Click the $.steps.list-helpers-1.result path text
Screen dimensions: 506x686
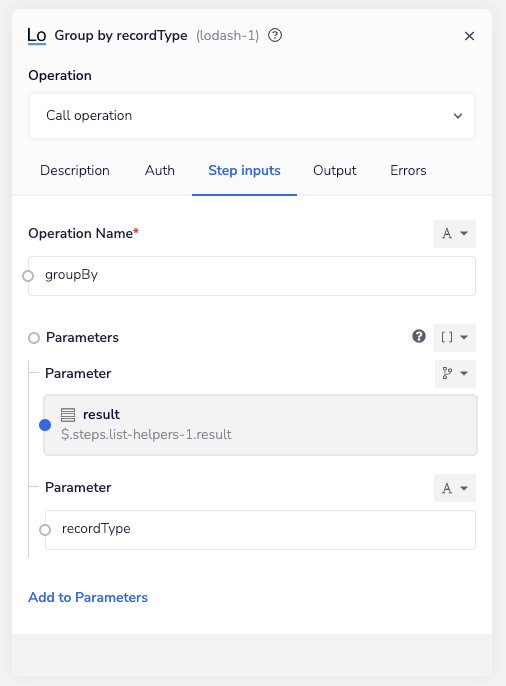click(147, 434)
